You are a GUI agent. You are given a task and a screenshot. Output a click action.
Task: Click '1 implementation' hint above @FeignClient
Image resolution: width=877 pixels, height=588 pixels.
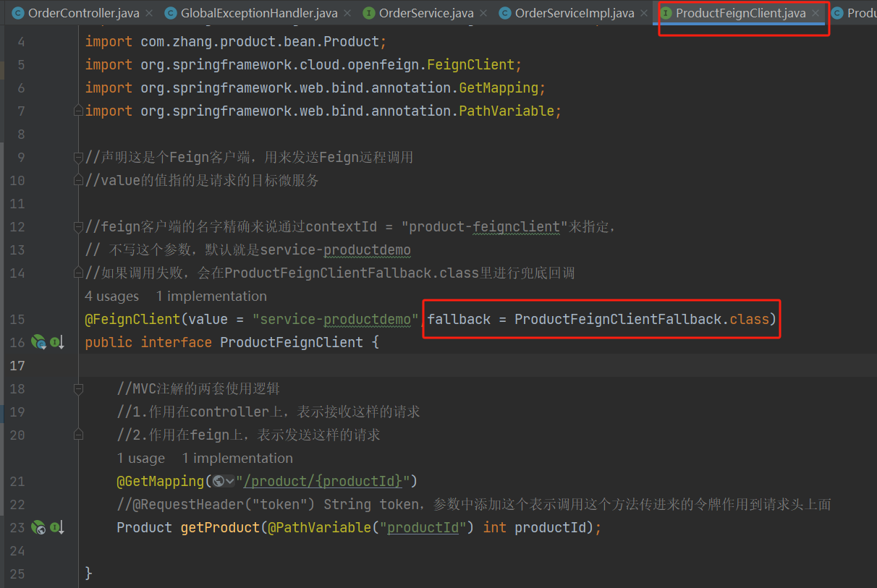click(x=211, y=297)
